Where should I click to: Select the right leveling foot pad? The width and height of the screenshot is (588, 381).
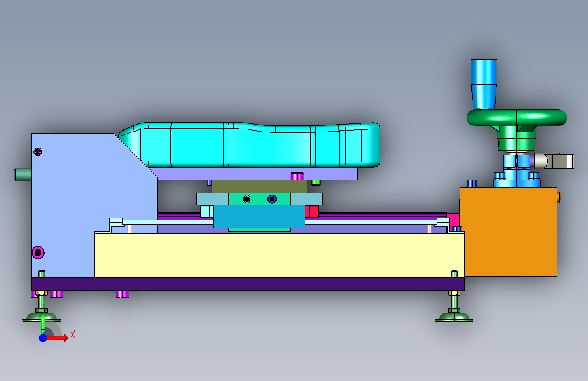pyautogui.click(x=454, y=318)
